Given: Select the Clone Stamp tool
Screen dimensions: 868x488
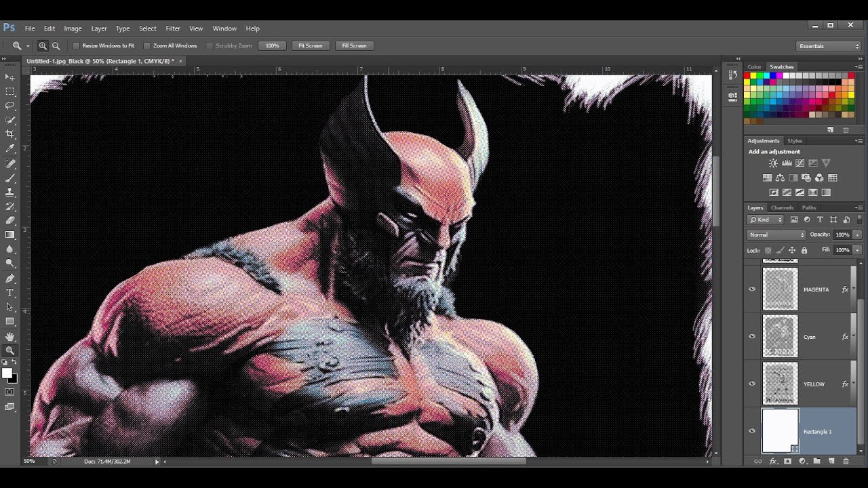Looking at the screenshot, I should pos(10,192).
